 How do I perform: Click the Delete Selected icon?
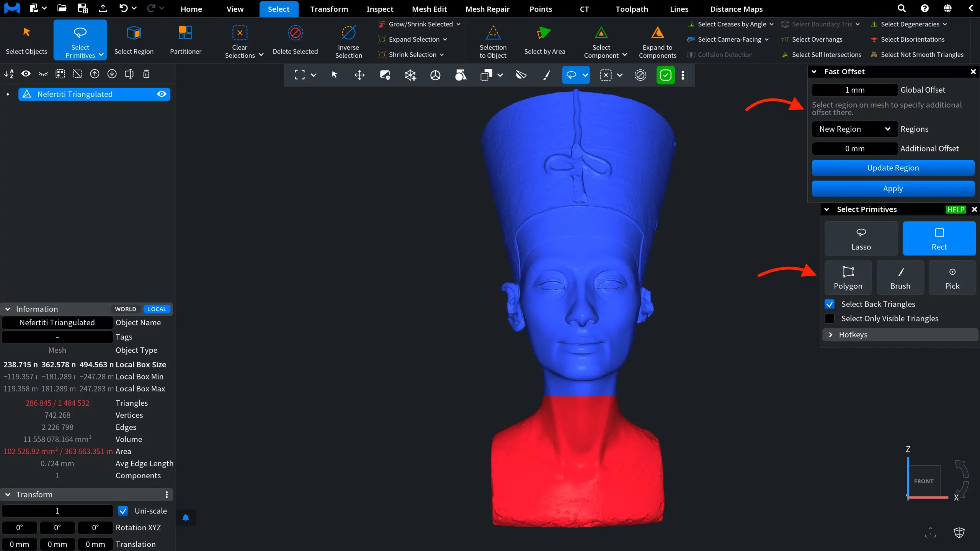[x=295, y=33]
